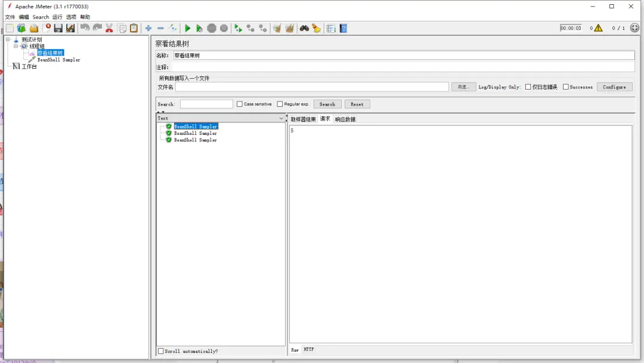This screenshot has height=363, width=644.
Task: Click the Expand All plus icon
Action: (x=148, y=28)
